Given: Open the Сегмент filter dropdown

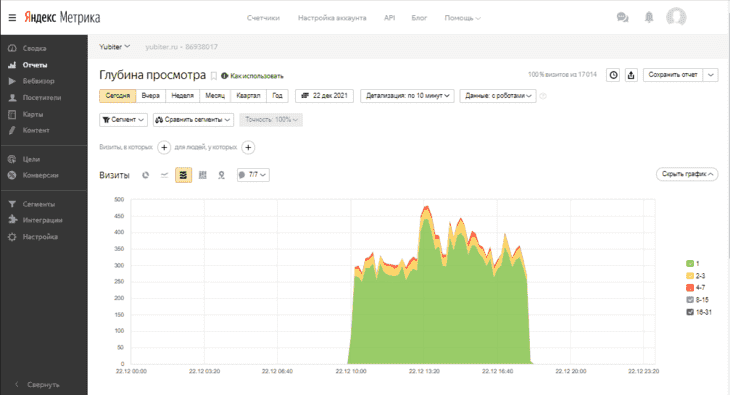Looking at the screenshot, I should click(x=123, y=120).
